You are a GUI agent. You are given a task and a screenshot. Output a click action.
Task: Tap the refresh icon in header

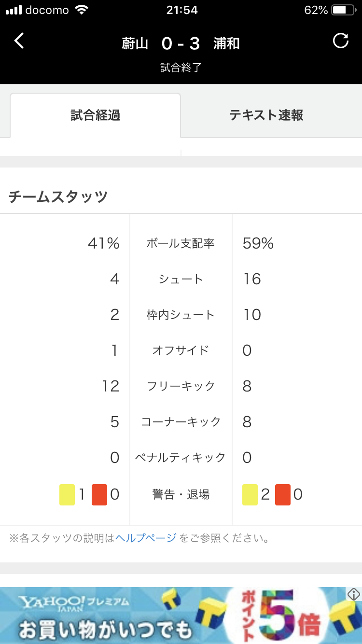(341, 41)
